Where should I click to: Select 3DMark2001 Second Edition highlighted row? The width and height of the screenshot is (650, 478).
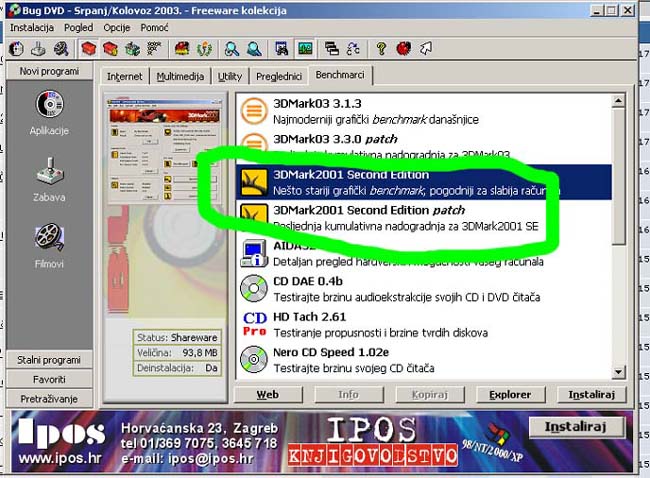(x=424, y=182)
